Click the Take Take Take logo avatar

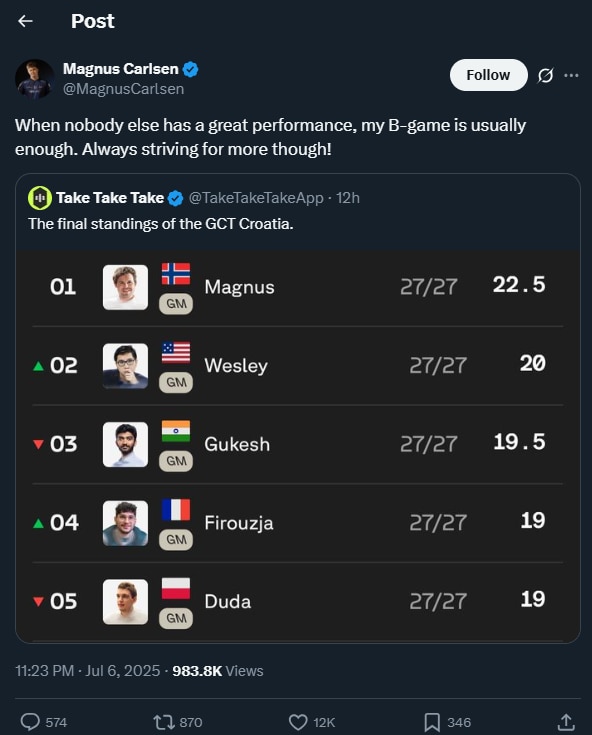[40, 198]
